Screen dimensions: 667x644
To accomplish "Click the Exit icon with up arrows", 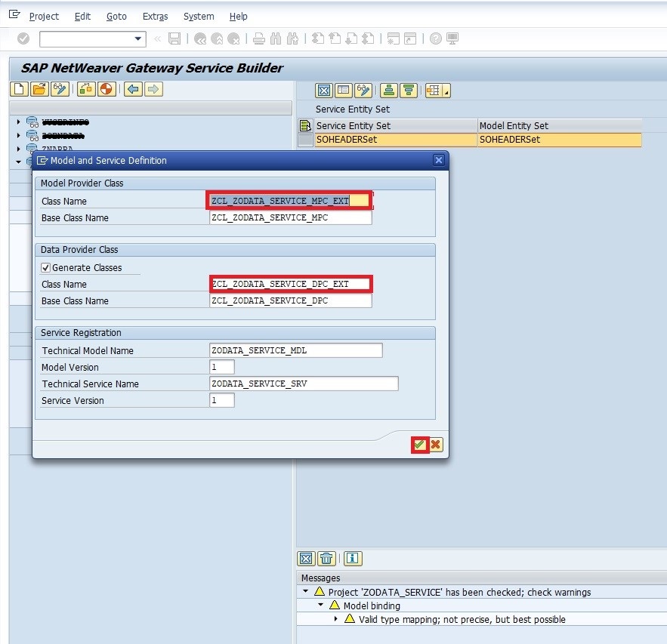I will (x=217, y=39).
